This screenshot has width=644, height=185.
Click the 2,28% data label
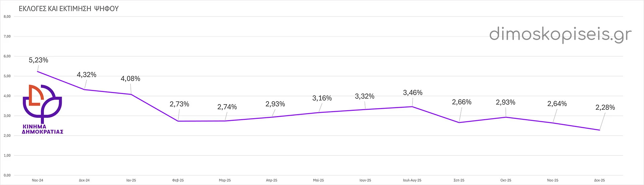coord(605,107)
